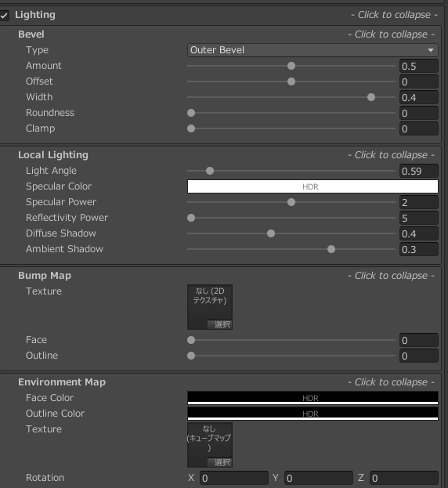Click the Rotation X input field

tap(234, 478)
